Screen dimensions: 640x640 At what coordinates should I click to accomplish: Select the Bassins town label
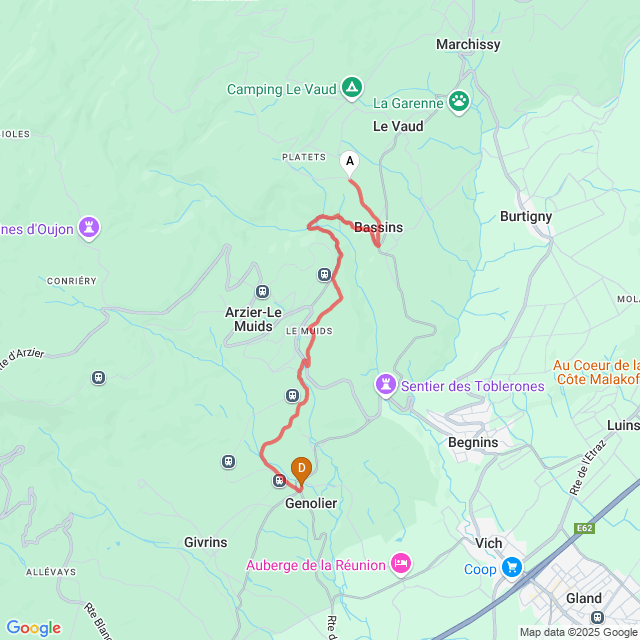point(378,227)
